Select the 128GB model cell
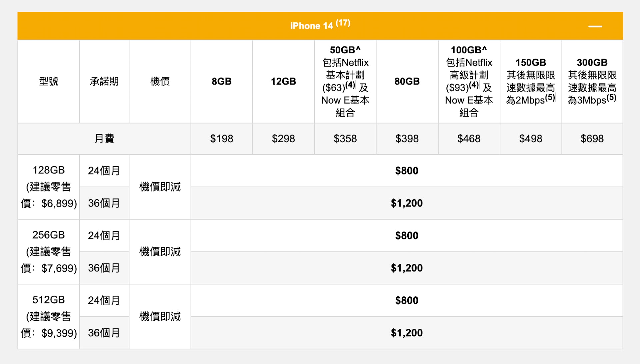 coord(49,186)
